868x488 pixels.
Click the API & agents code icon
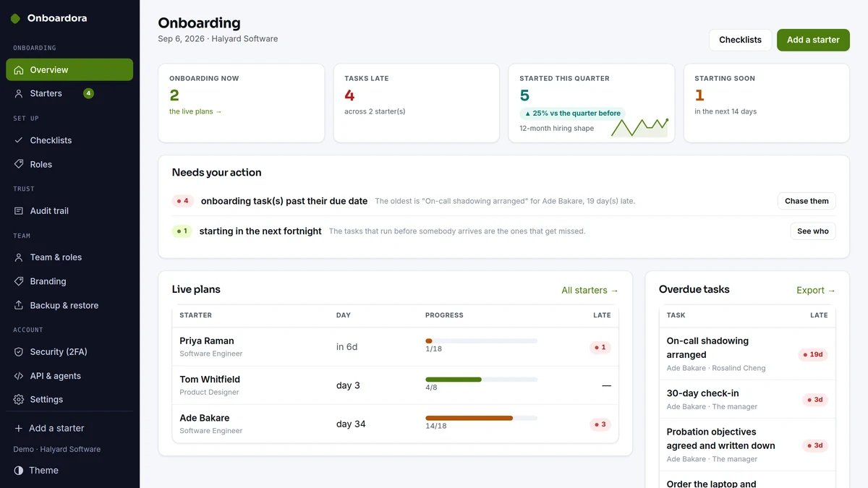(x=19, y=376)
